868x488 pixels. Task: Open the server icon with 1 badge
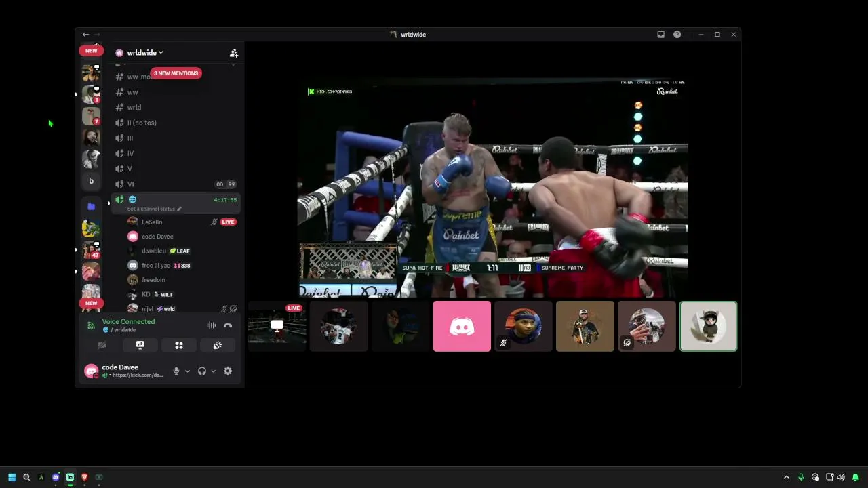coord(91,94)
